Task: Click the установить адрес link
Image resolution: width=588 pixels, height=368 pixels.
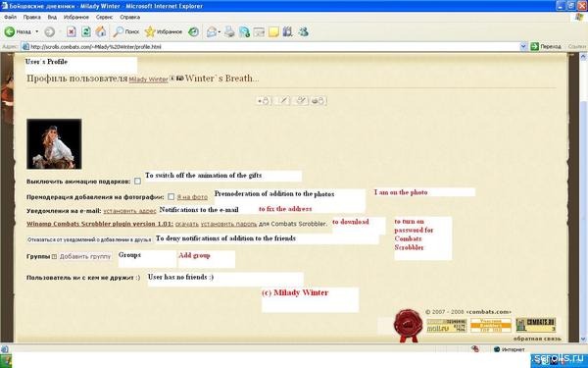Action: coord(129,211)
